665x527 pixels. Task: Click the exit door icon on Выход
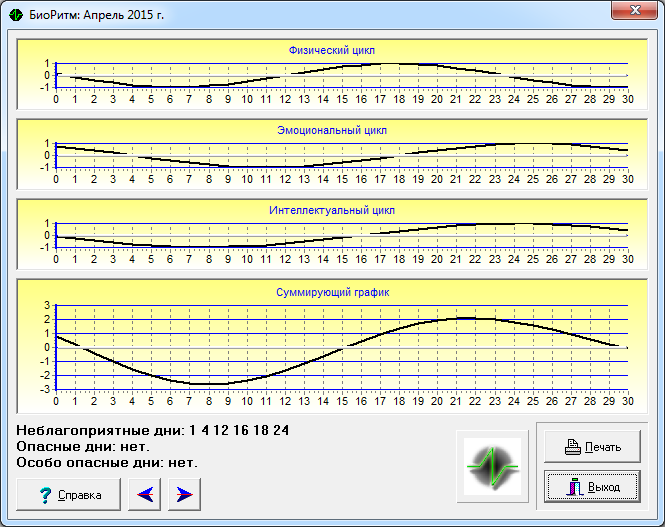[x=575, y=487]
